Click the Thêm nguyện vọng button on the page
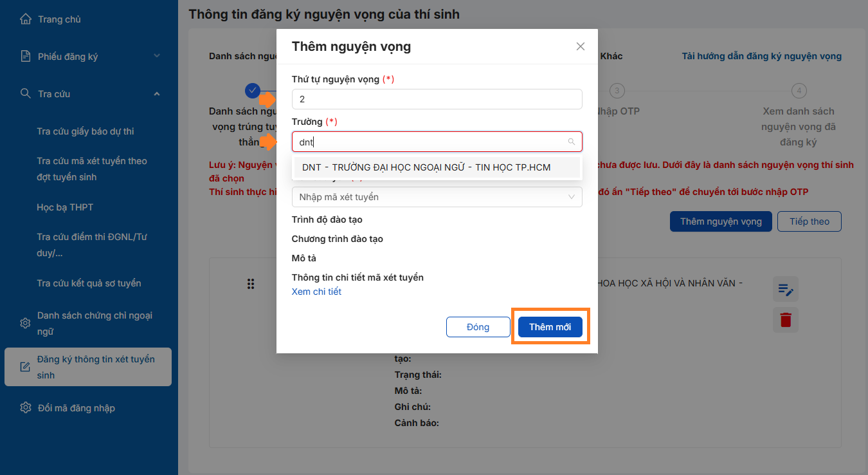 click(x=721, y=221)
